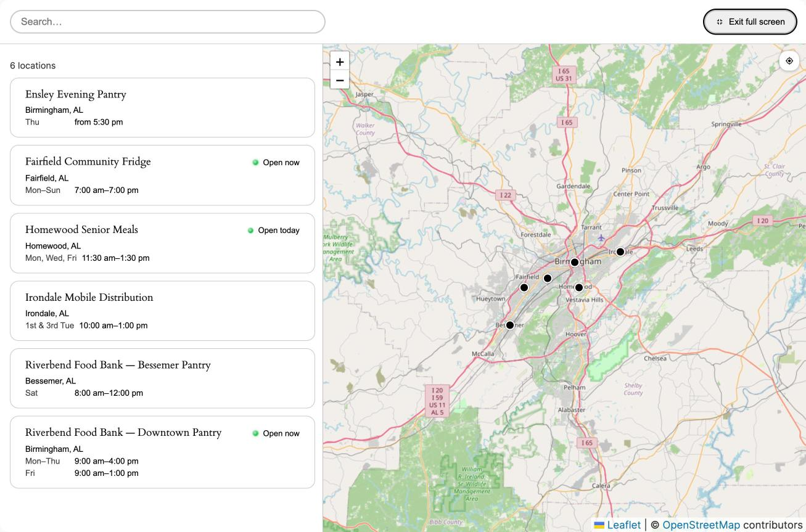Viewport: 806px width, 532px height.
Task: Click the Fairfield map marker
Action: [x=524, y=287]
